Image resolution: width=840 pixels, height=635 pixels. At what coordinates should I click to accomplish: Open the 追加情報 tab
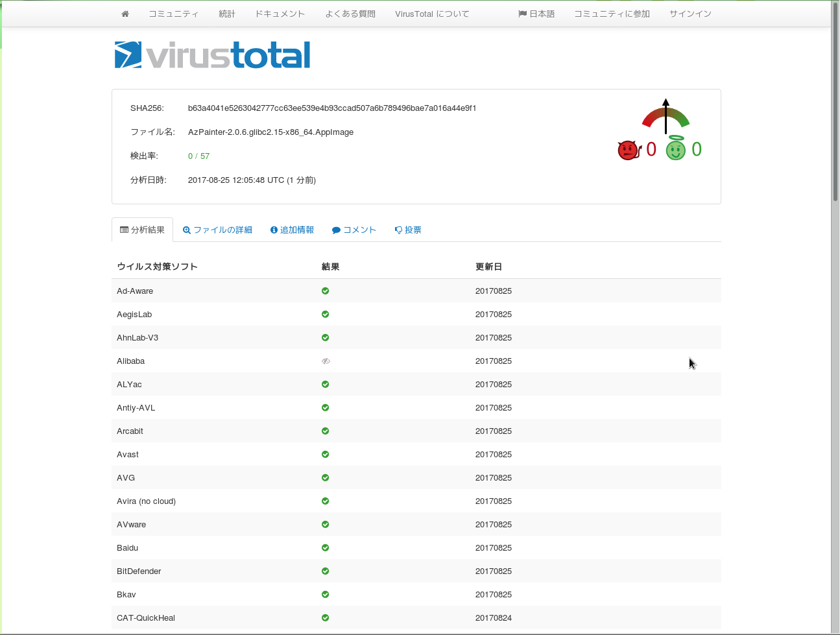click(x=292, y=230)
